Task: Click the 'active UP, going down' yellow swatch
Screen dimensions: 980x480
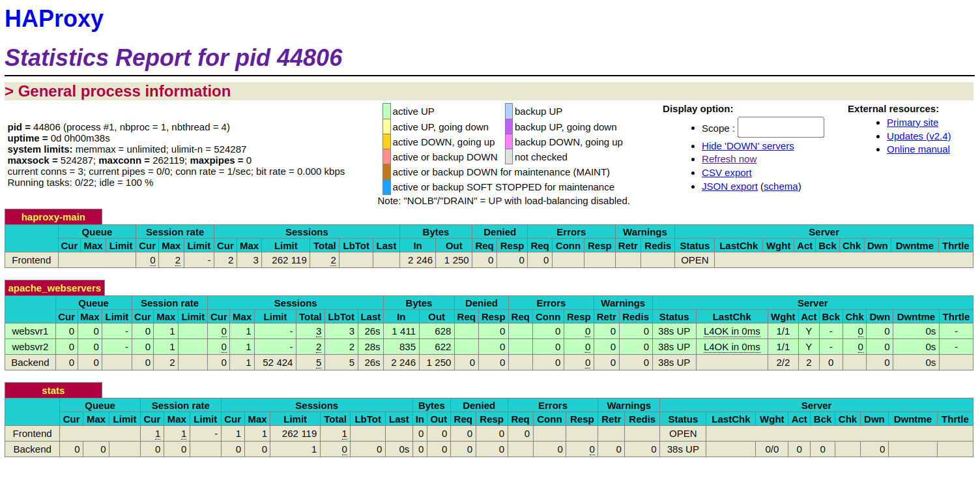Action: click(386, 127)
